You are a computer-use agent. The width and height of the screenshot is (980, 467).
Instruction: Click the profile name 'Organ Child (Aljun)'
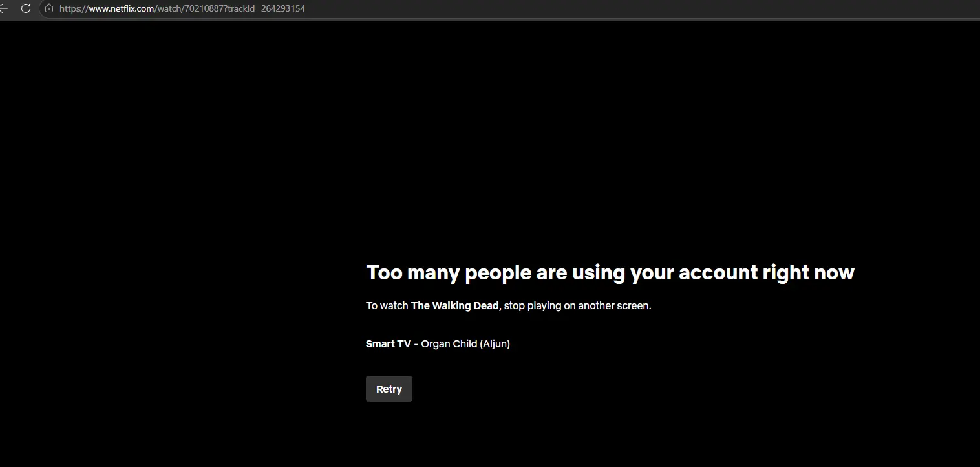tap(465, 344)
